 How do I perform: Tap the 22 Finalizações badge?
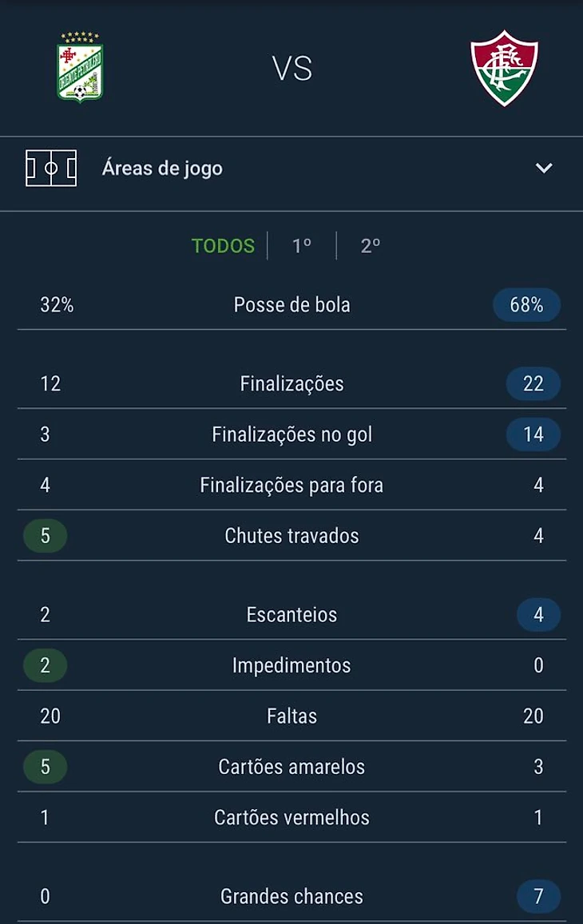533,384
